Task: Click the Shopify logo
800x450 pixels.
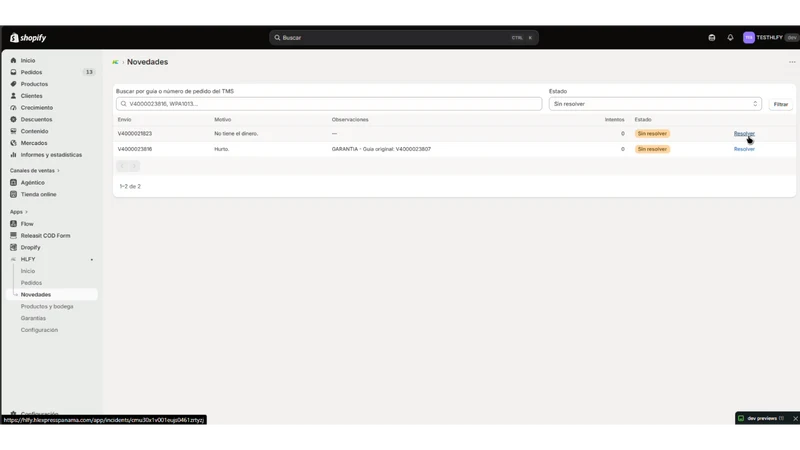Action: pos(28,38)
